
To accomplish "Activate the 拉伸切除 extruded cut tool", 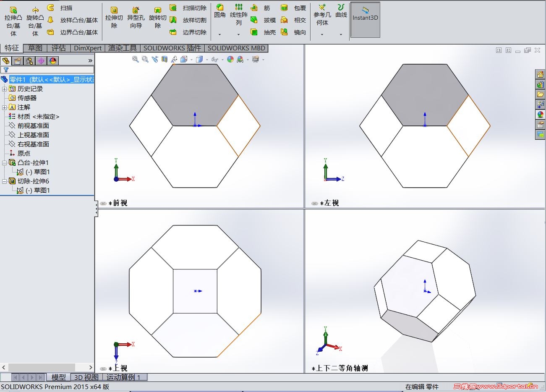I will pyautogui.click(x=114, y=17).
